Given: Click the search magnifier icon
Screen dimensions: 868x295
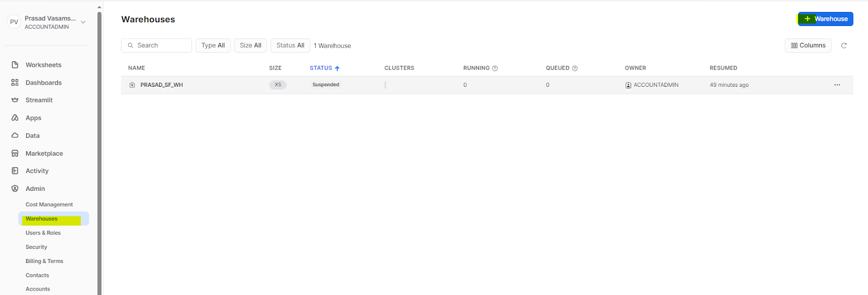Looking at the screenshot, I should [130, 46].
